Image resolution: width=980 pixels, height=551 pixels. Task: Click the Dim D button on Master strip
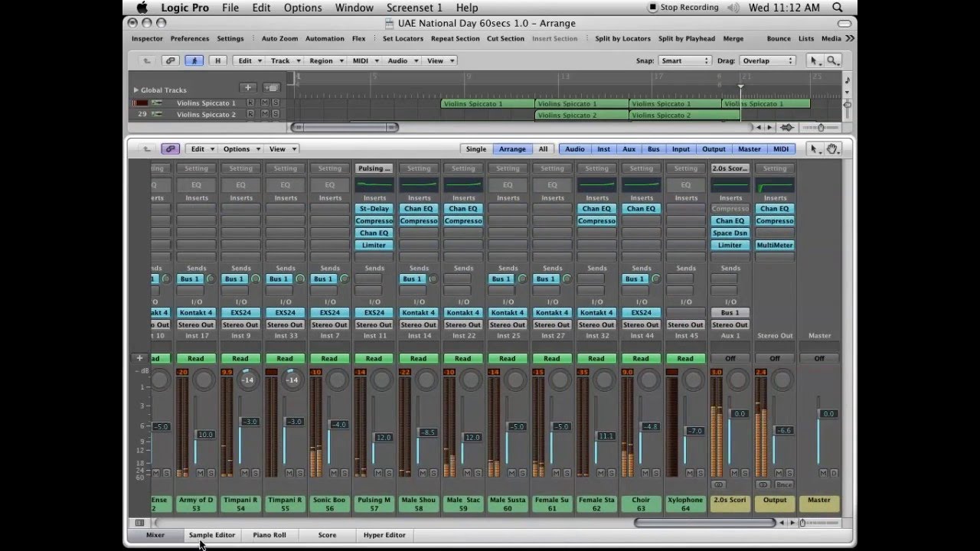[834, 473]
